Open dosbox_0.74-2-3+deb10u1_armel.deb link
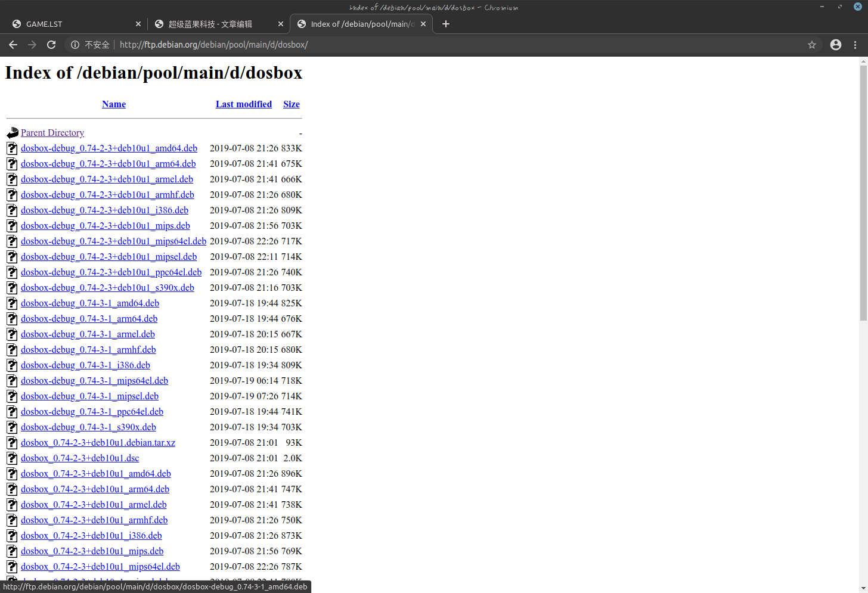The image size is (868, 593). coord(94,505)
